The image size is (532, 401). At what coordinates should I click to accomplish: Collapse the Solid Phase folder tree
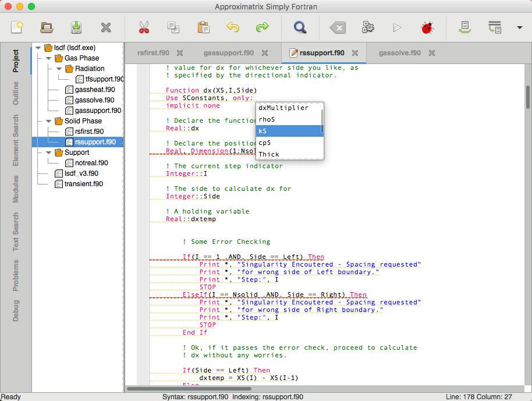48,121
